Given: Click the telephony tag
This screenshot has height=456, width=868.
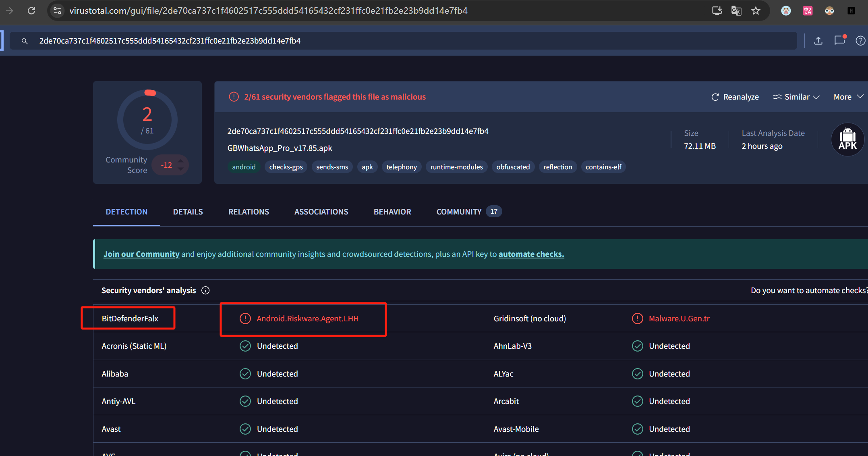Looking at the screenshot, I should pos(402,167).
